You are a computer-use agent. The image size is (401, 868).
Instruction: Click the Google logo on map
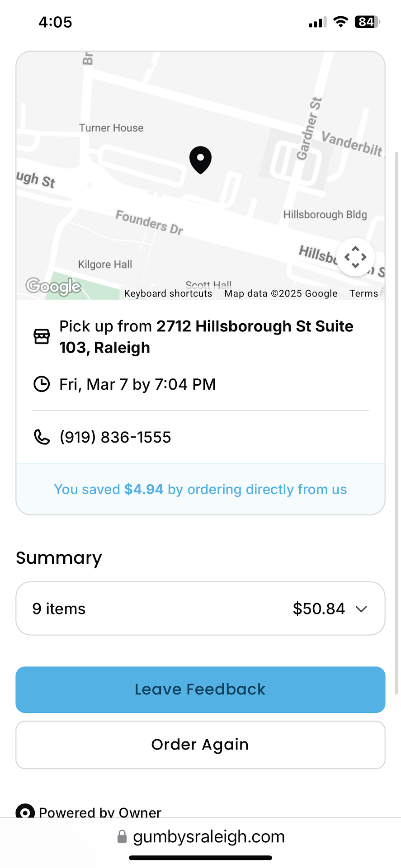pyautogui.click(x=53, y=286)
